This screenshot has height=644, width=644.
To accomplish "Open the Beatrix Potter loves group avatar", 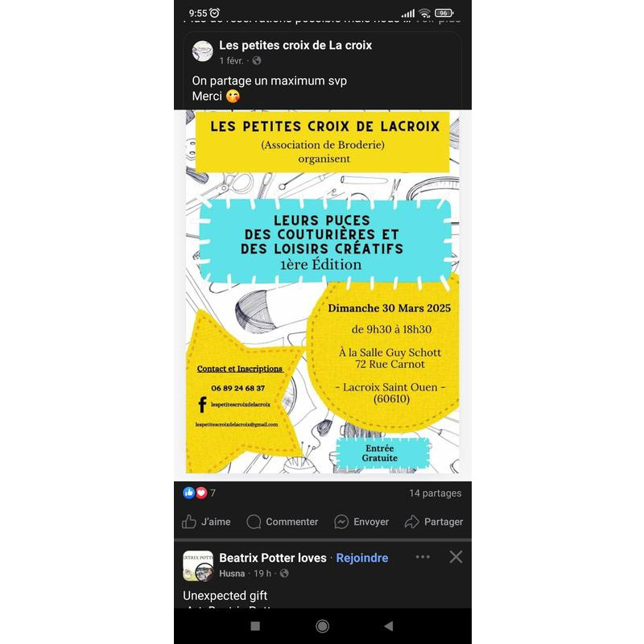I will [198, 566].
